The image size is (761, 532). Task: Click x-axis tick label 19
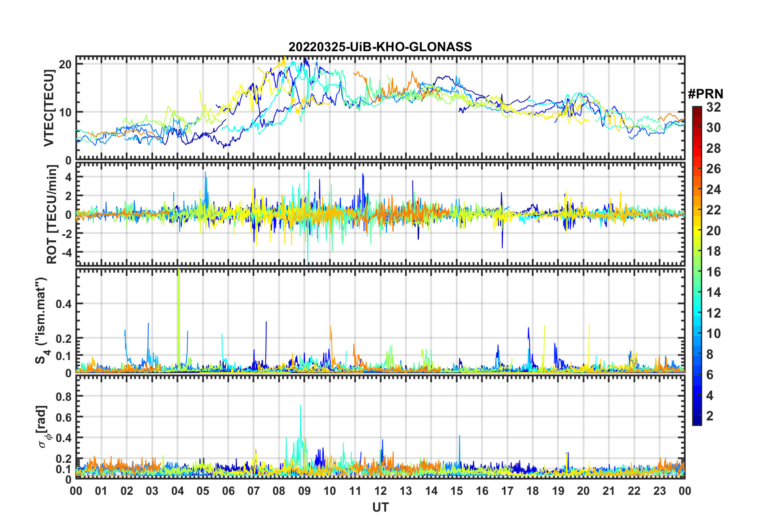(x=558, y=491)
